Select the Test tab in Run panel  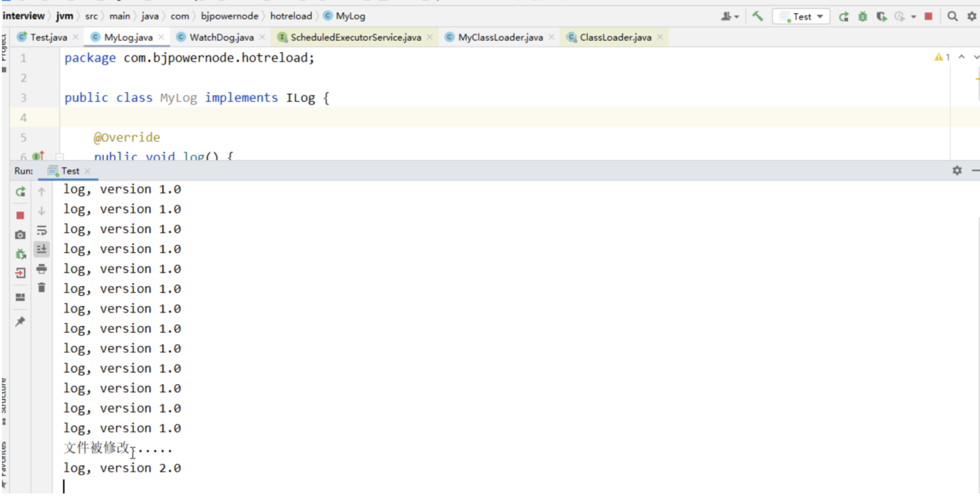pyautogui.click(x=70, y=170)
